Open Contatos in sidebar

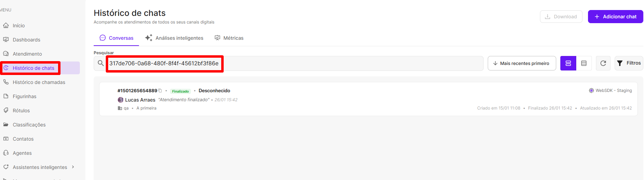click(23, 139)
